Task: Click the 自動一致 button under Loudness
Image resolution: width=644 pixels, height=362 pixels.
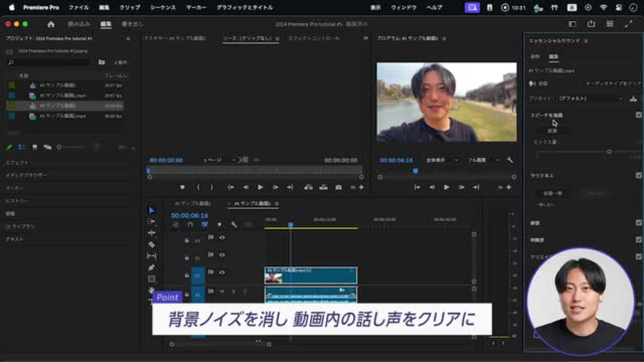Action: pyautogui.click(x=552, y=193)
